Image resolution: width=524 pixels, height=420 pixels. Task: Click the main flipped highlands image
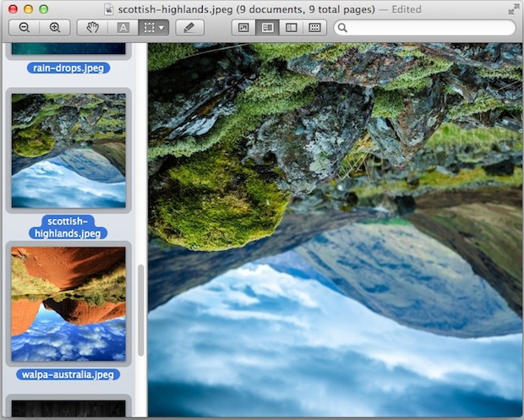[x=336, y=230]
